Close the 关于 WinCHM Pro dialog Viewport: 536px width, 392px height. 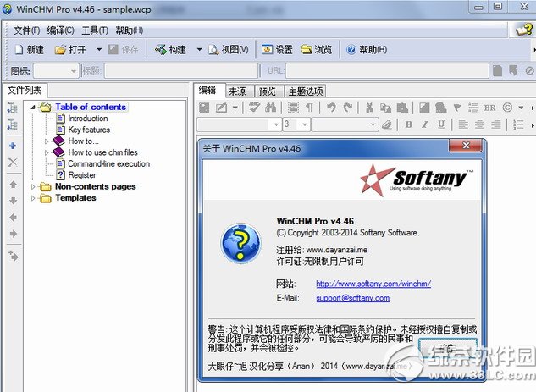point(466,146)
